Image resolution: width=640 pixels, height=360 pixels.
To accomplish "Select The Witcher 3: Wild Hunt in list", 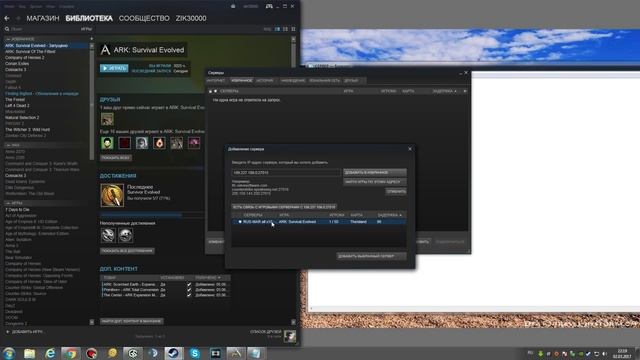I will pyautogui.click(x=27, y=129).
